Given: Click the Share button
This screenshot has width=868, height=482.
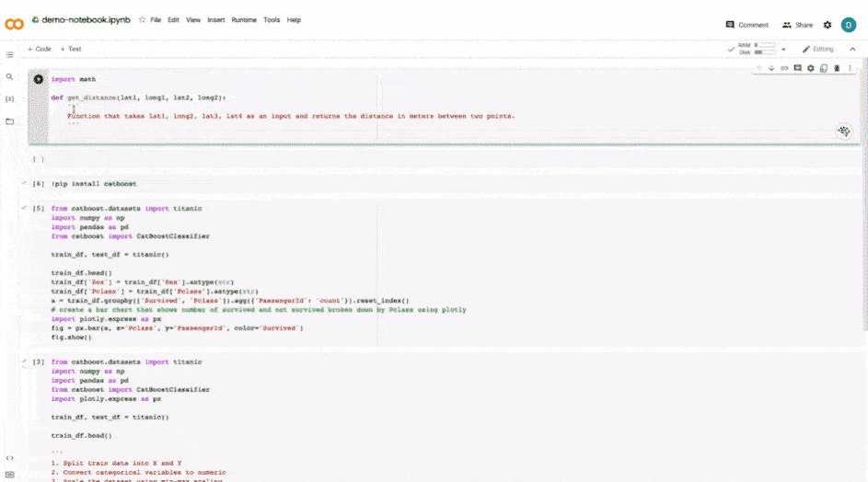Looking at the screenshot, I should (797, 25).
